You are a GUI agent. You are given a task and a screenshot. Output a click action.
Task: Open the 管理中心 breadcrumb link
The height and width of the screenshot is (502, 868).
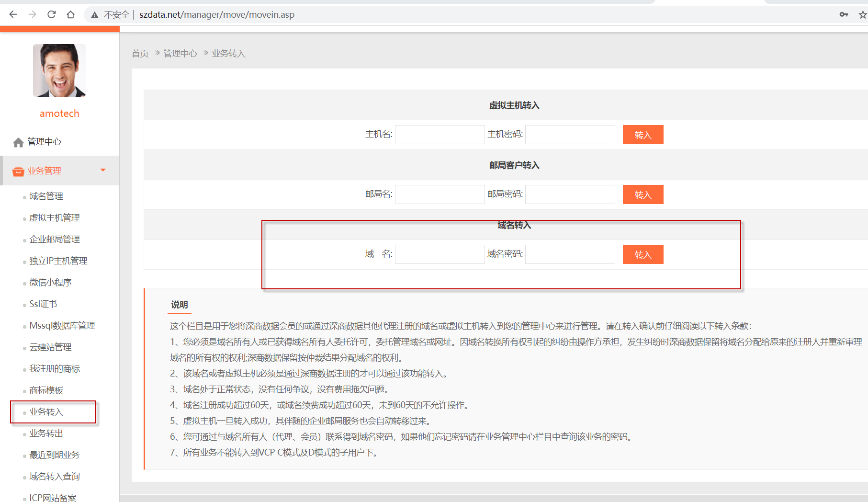pyautogui.click(x=180, y=53)
